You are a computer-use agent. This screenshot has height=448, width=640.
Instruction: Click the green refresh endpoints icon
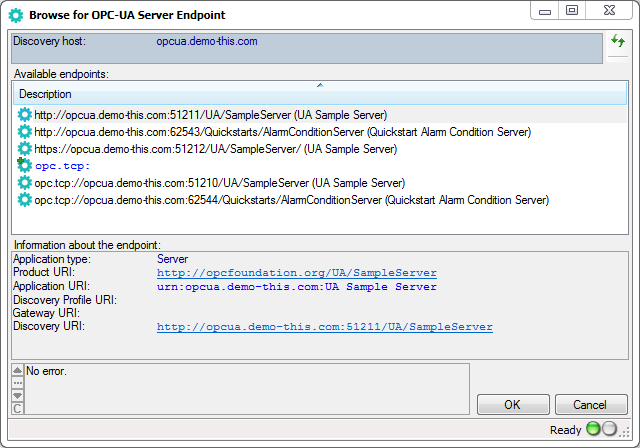[x=618, y=42]
